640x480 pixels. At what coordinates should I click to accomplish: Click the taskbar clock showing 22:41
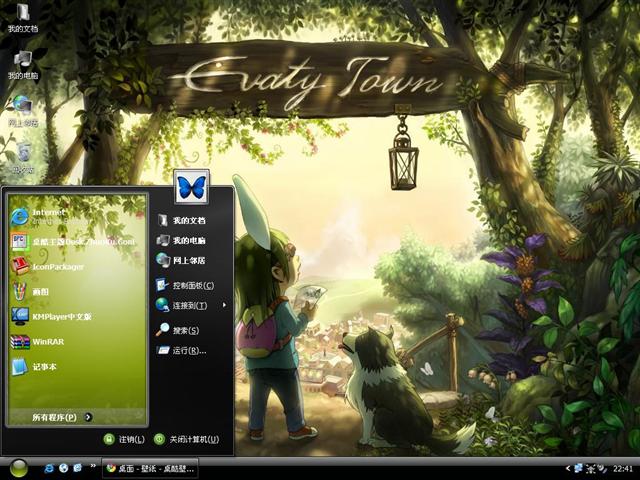[623, 469]
